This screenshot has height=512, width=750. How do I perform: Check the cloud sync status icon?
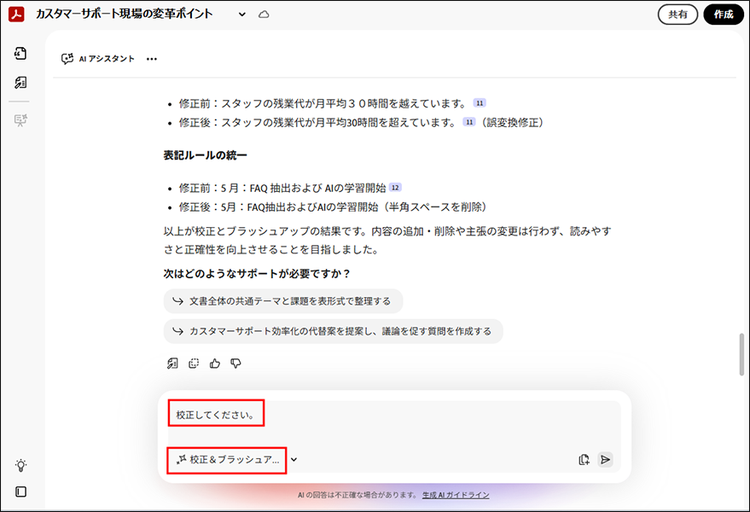264,14
